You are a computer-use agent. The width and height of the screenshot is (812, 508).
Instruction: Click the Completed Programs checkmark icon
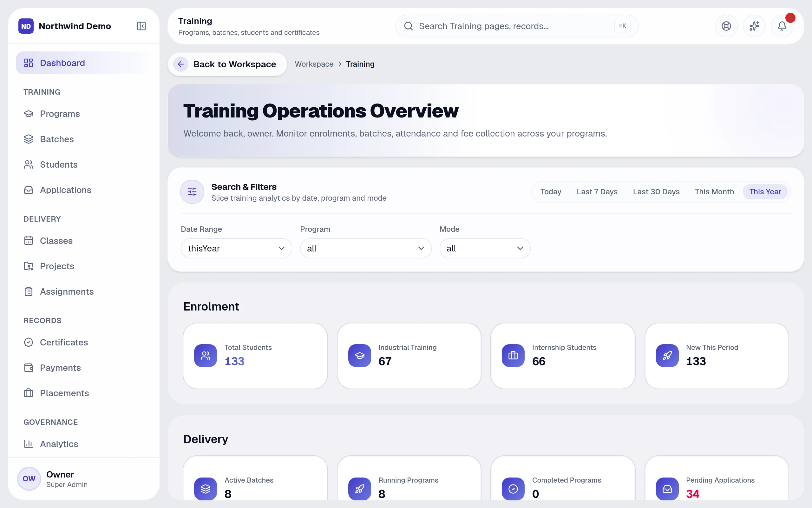(513, 489)
